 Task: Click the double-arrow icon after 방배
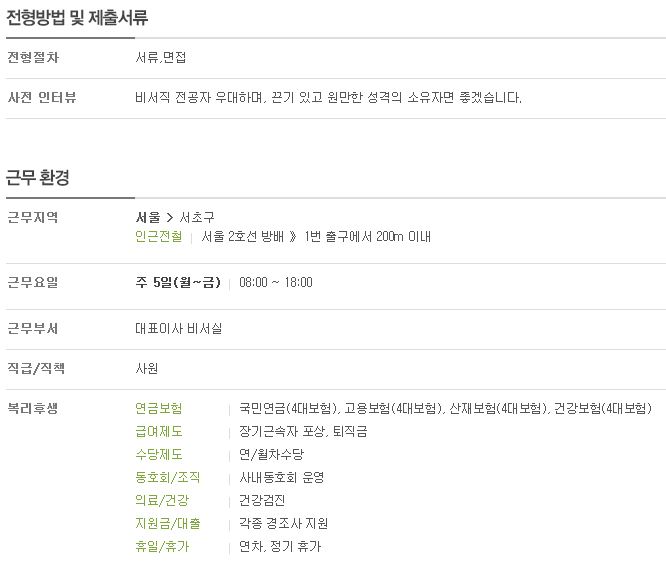point(293,237)
